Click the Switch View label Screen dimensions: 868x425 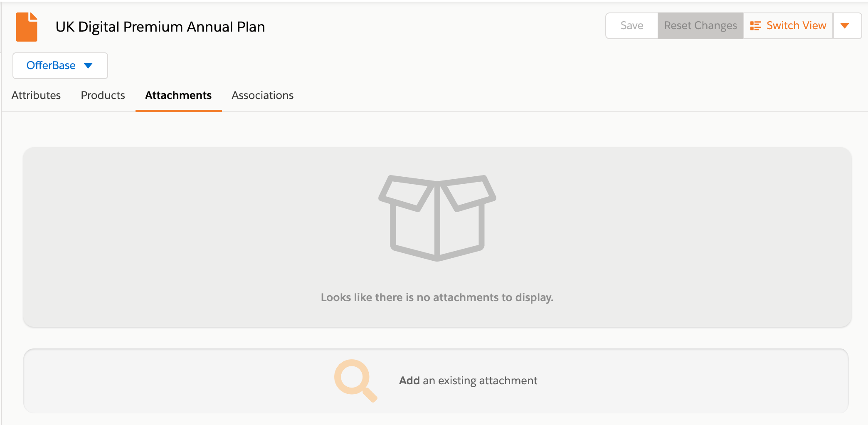coord(796,26)
